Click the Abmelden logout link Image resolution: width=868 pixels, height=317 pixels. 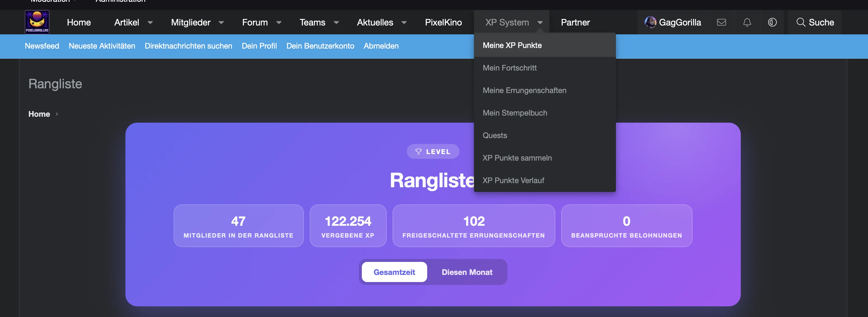(381, 46)
